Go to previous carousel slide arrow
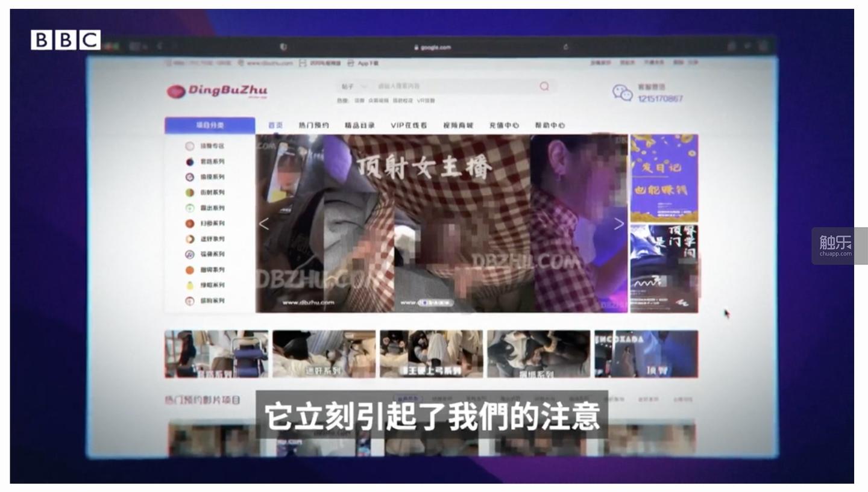Viewport: 868px width, 492px height. coord(263,224)
